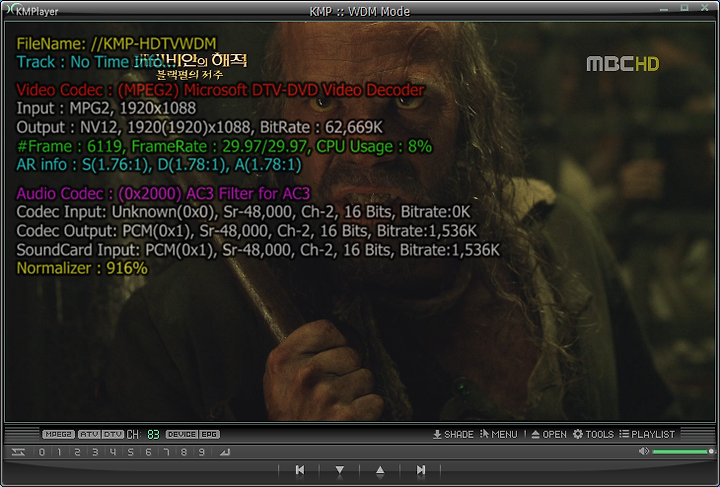Select channel digit 9
Viewport: 720px width, 487px height.
coord(202,452)
